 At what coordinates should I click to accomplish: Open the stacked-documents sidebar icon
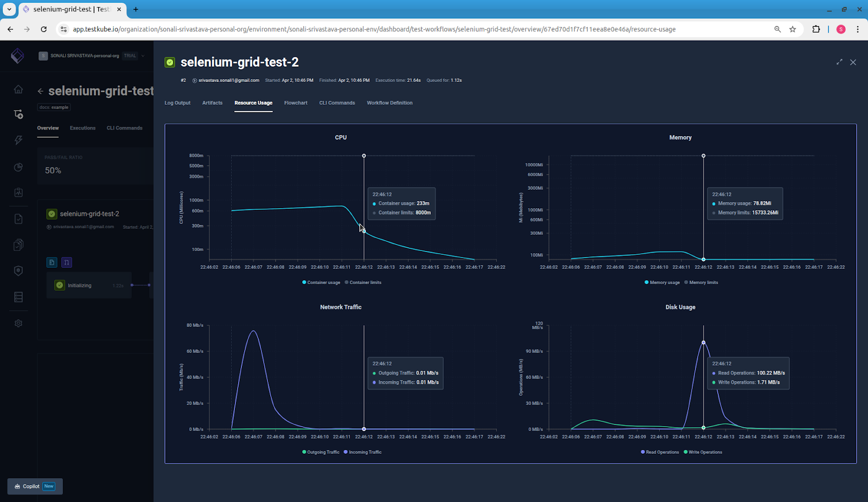(18, 245)
